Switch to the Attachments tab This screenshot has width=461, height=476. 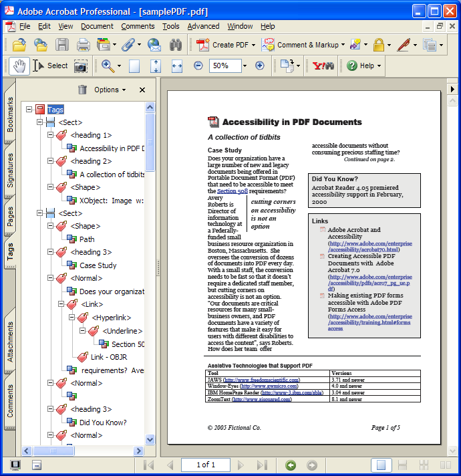click(x=10, y=342)
